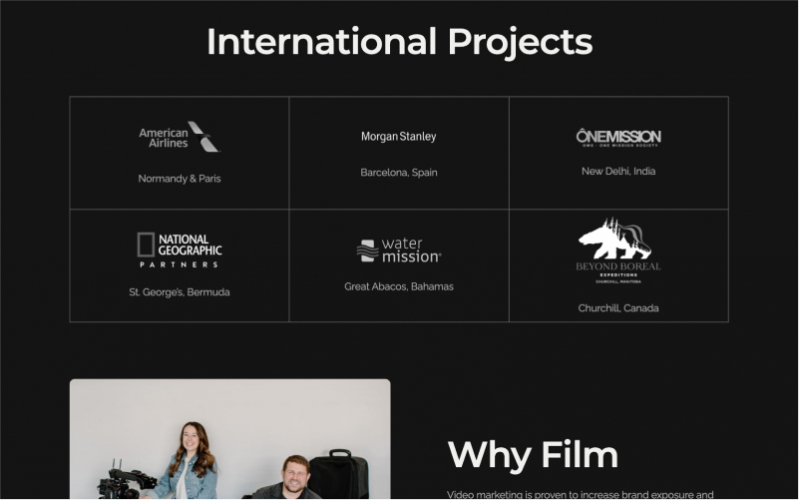Click the 'International Projects' heading
799x500 pixels.
tap(400, 42)
